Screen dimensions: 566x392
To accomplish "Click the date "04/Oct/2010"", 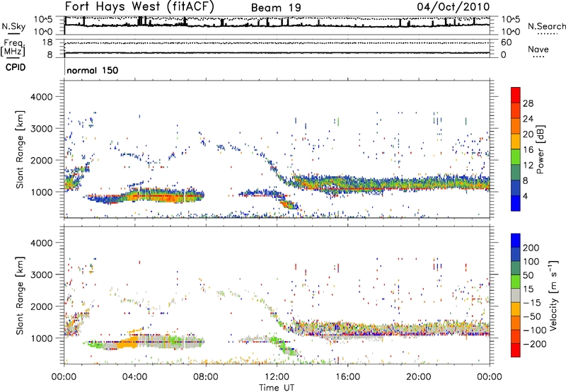I will (454, 7).
